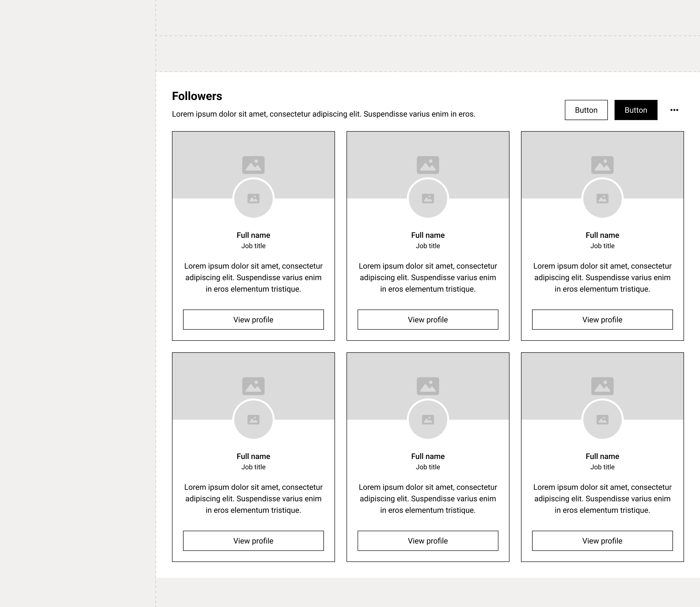Select the avatar circle on bottom-left card

pyautogui.click(x=253, y=419)
